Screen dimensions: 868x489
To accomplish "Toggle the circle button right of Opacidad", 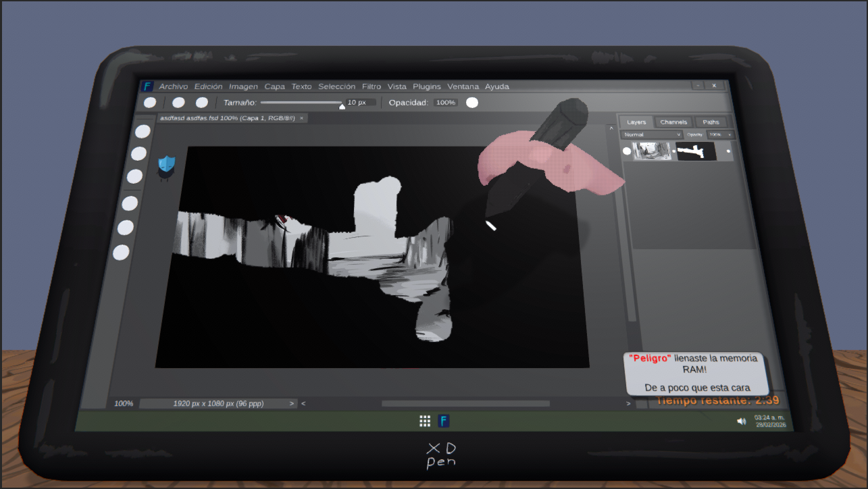I will coord(472,103).
